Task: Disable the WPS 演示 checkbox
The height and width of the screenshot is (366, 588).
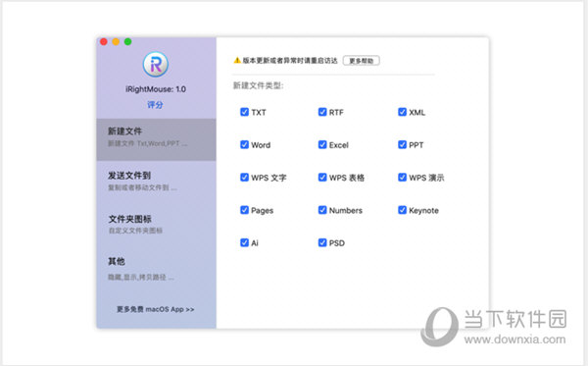Action: (x=402, y=178)
